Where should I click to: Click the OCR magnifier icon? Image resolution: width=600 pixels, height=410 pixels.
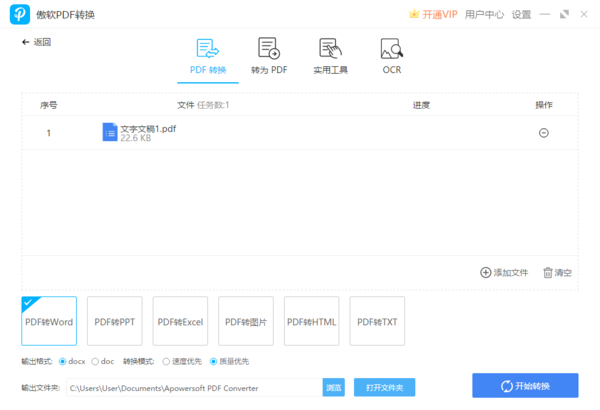pyautogui.click(x=391, y=49)
